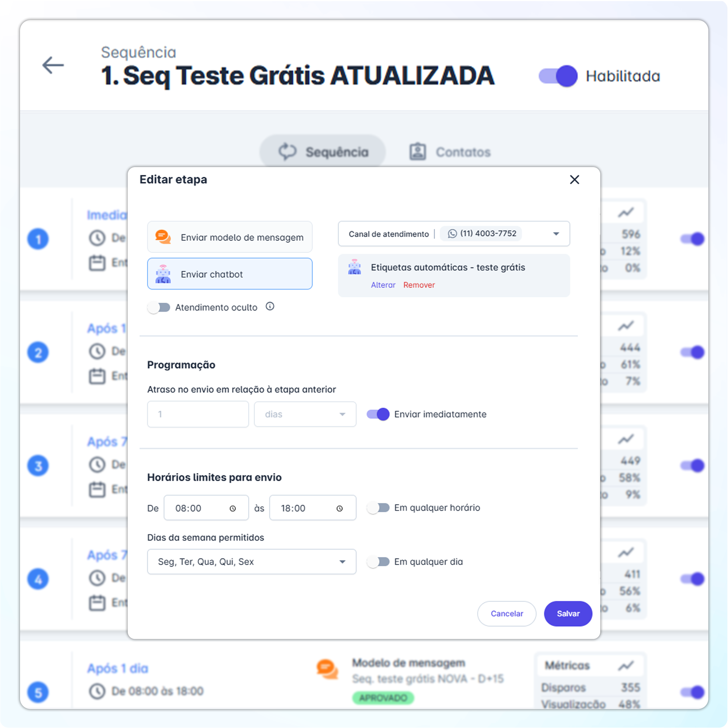This screenshot has height=728, width=728.
Task: Click the end time clock icon
Action: point(340,508)
